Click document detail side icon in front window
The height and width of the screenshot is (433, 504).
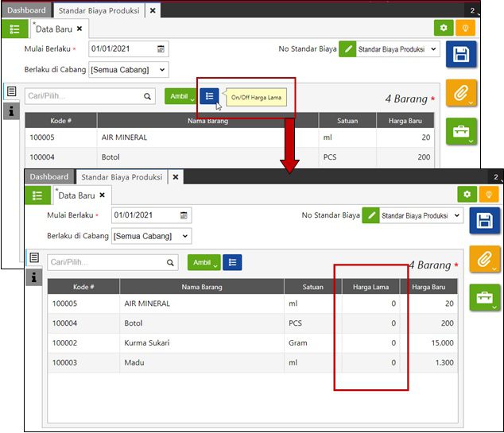pos(34,257)
